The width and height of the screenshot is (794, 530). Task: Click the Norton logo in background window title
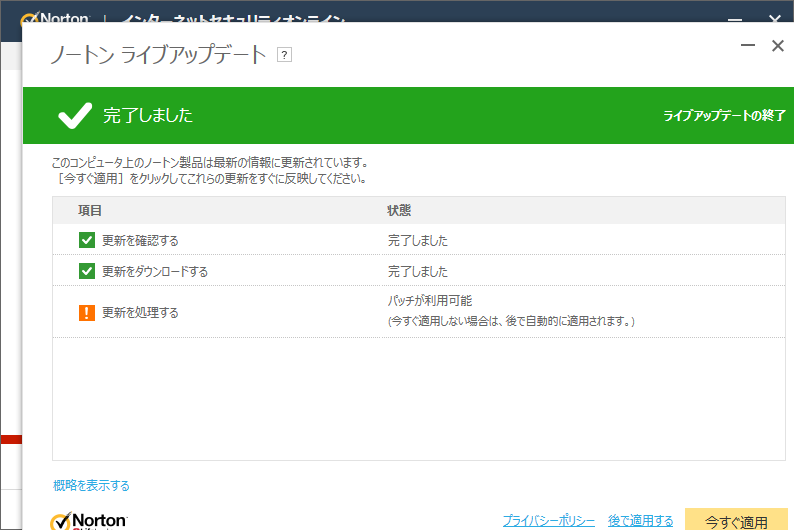click(55, 19)
